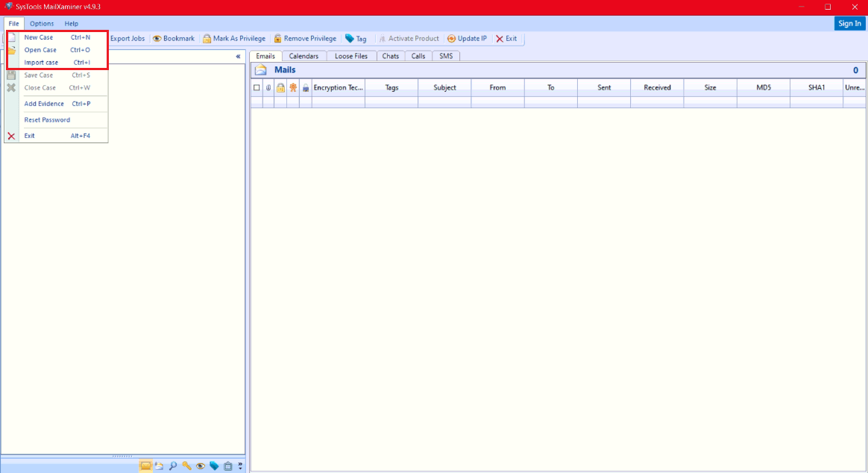Click the mail count '0'
868x473 pixels.
[855, 70]
